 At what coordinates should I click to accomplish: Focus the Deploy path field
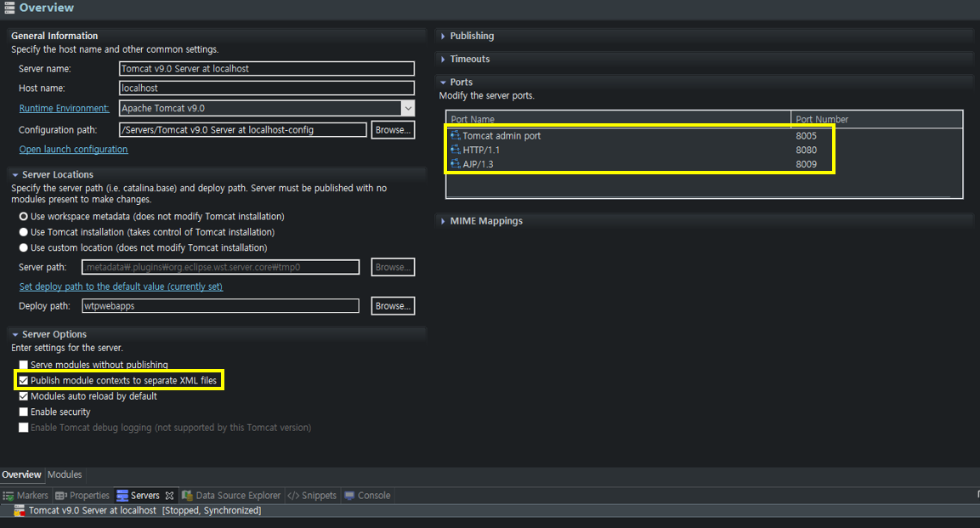pos(221,306)
